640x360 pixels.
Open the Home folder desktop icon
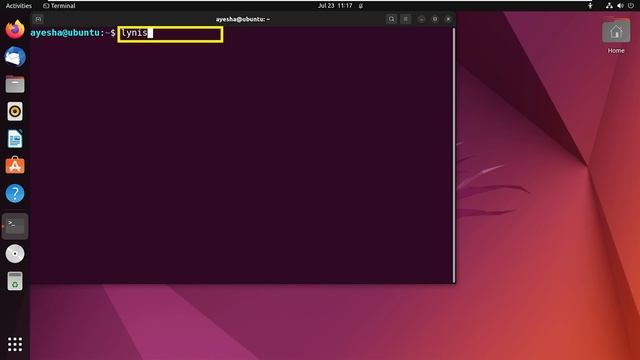coord(616,37)
